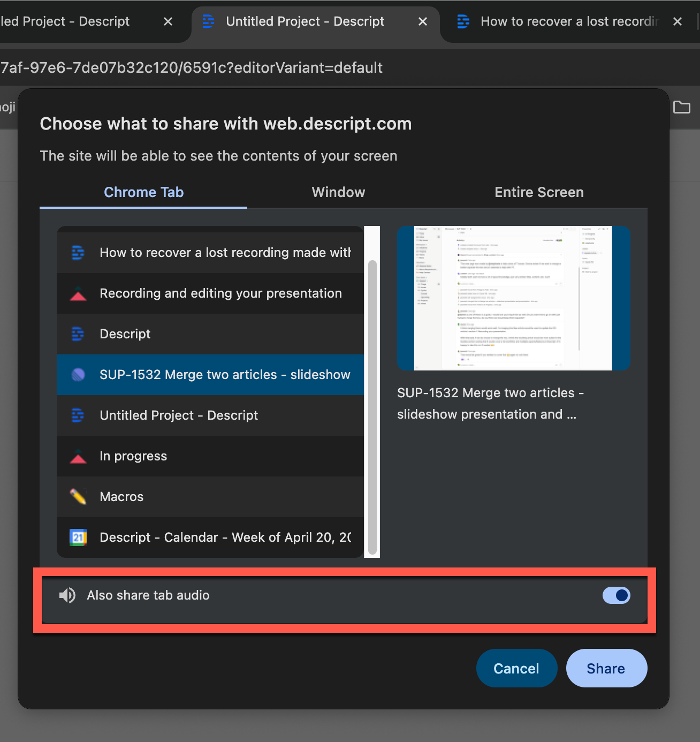Select How to recover a lost recording row

[210, 253]
